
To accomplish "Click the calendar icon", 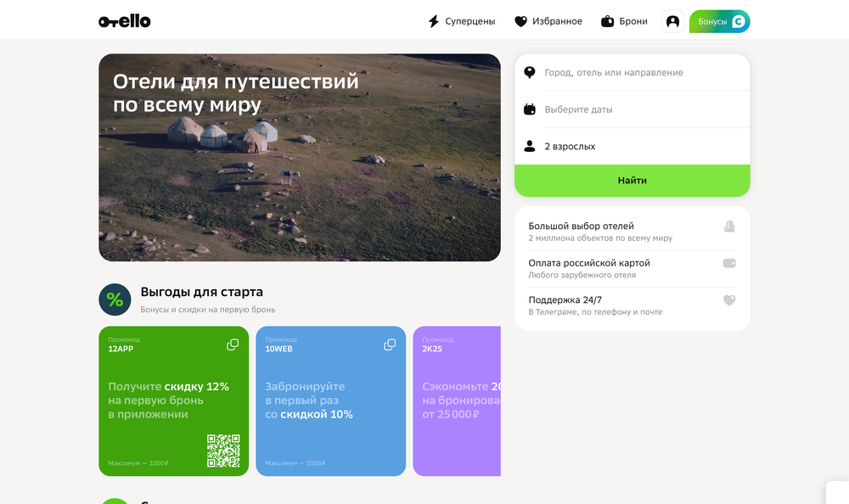I will point(530,109).
